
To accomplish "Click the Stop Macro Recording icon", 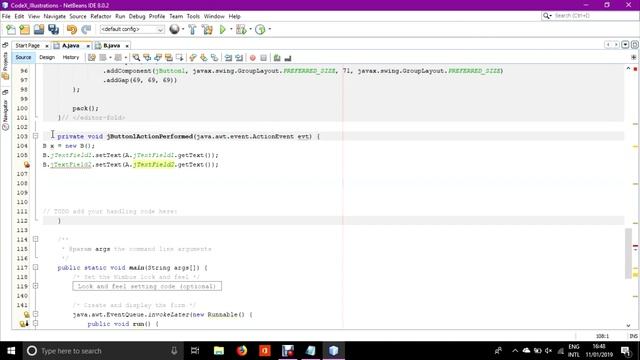I will tap(264, 58).
